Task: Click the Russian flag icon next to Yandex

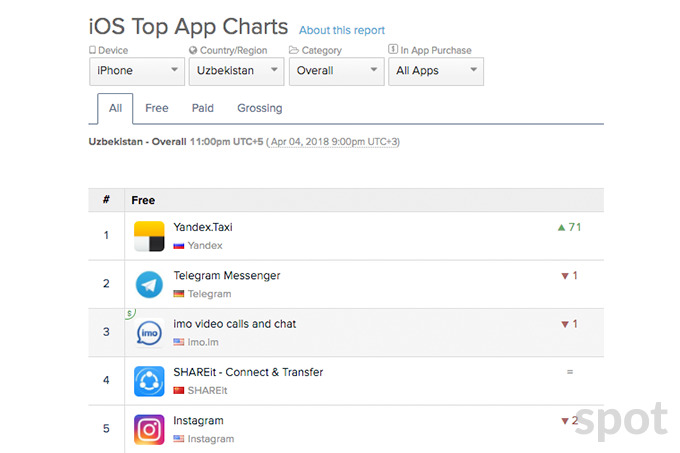Action: coord(179,246)
